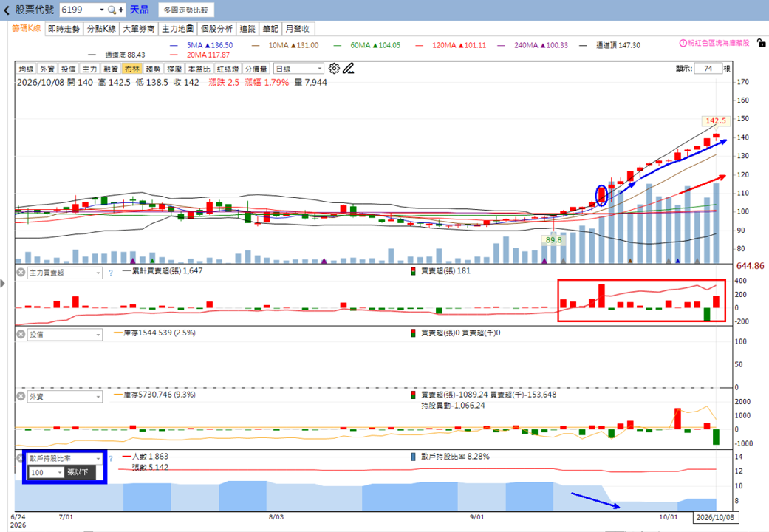
Task: Toggle the 本益比 button
Action: pyautogui.click(x=199, y=69)
